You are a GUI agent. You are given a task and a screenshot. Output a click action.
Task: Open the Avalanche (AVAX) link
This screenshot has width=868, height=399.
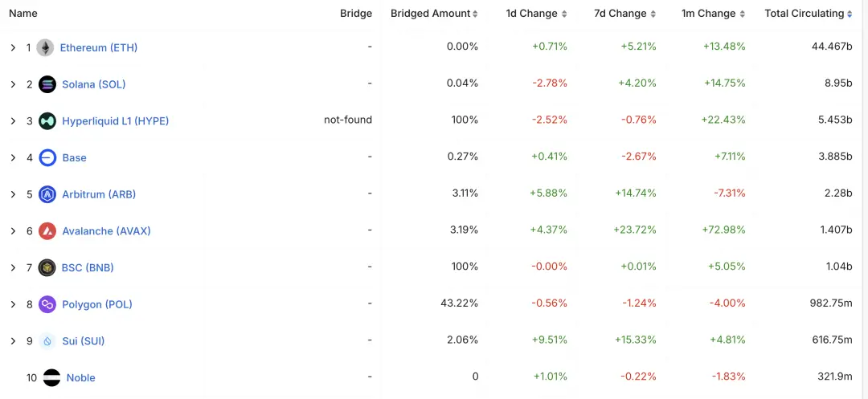(106, 230)
